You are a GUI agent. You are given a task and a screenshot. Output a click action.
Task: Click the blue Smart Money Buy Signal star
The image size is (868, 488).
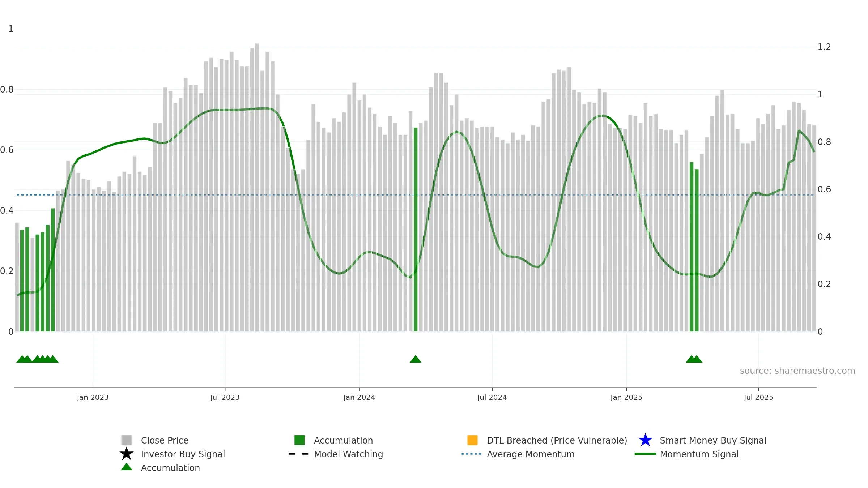(x=645, y=440)
